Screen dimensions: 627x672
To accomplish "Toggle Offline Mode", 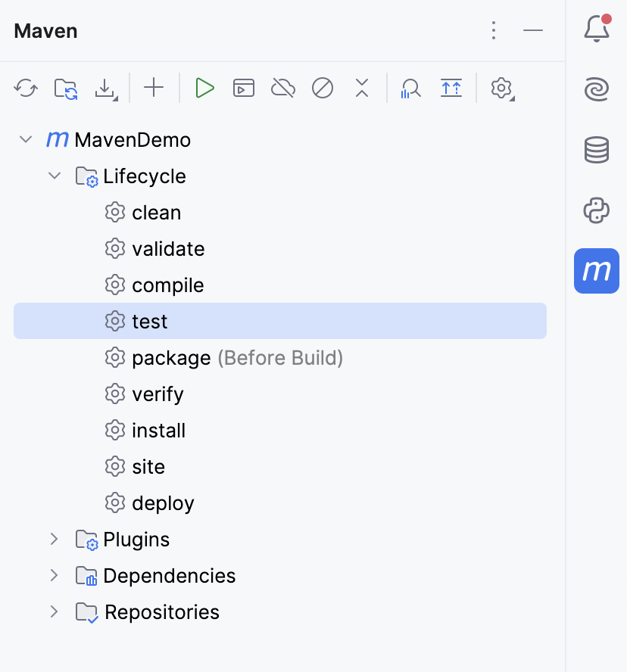I will (x=282, y=88).
